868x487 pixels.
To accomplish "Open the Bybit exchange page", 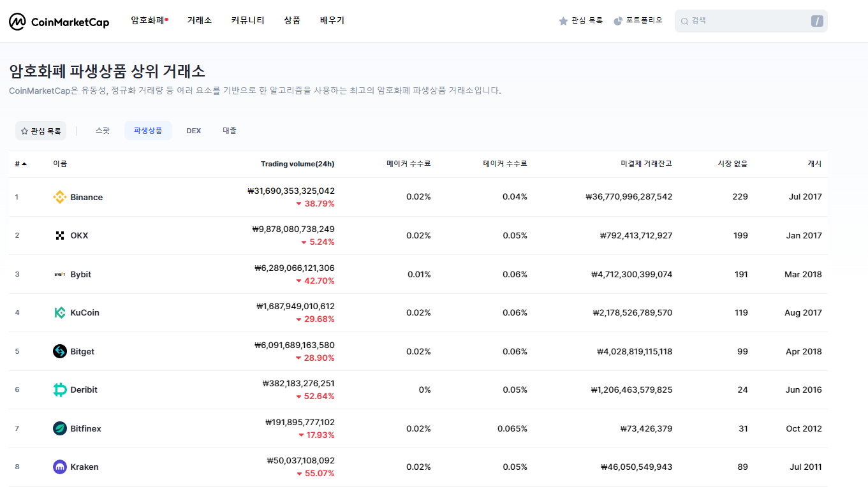I will click(80, 274).
